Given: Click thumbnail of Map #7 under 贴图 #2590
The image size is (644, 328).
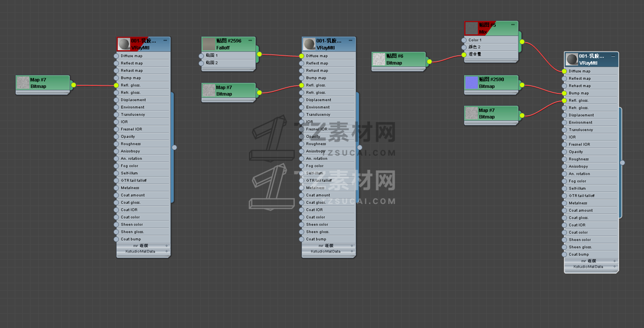Looking at the screenshot, I should pyautogui.click(x=471, y=113).
